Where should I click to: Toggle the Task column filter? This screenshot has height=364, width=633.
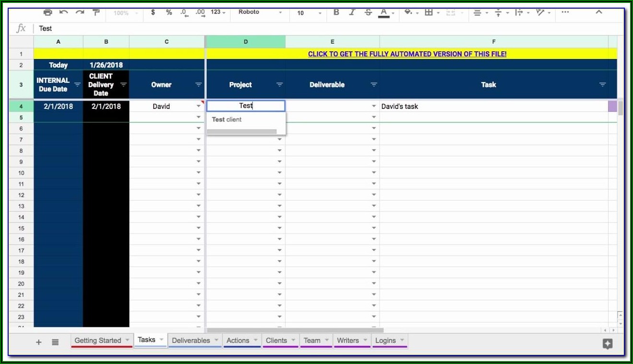tap(602, 85)
